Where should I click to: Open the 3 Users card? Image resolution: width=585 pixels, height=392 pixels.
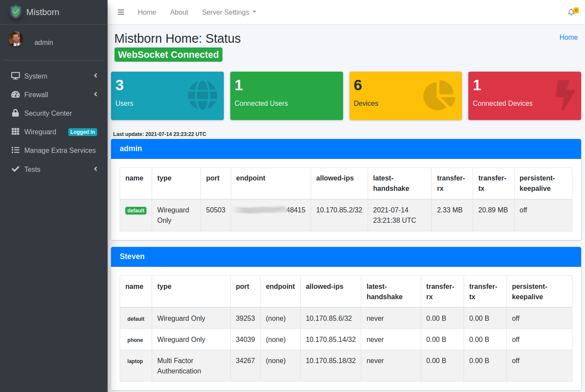(167, 96)
